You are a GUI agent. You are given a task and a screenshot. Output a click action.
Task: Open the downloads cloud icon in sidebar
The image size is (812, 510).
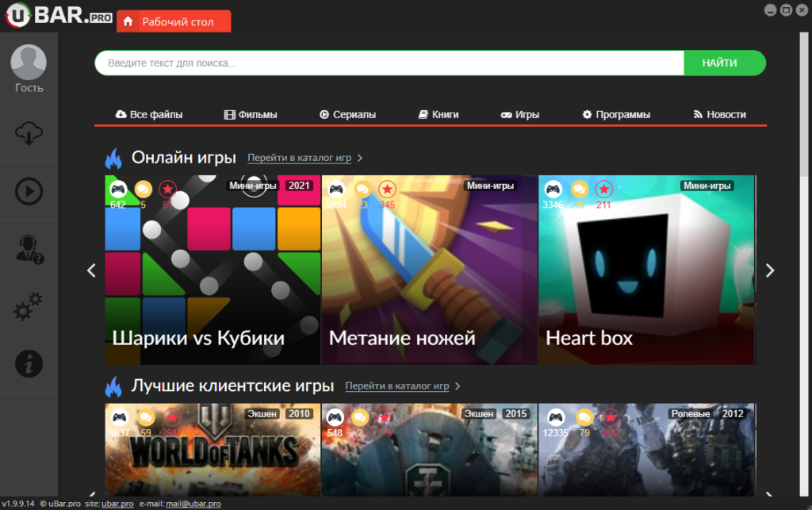pyautogui.click(x=29, y=133)
